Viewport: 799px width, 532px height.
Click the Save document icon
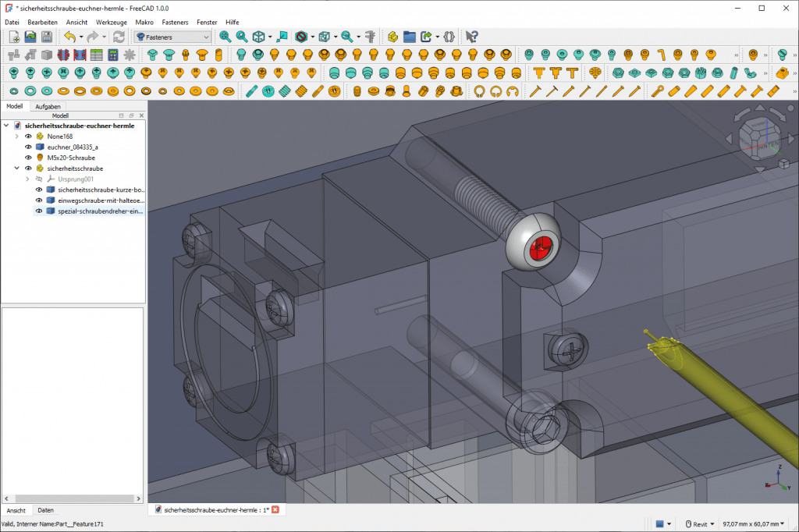coord(47,37)
